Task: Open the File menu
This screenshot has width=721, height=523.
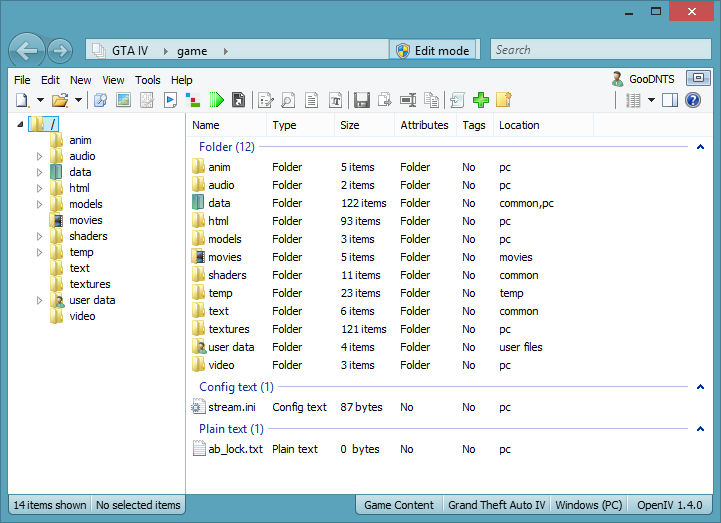Action: 22,80
